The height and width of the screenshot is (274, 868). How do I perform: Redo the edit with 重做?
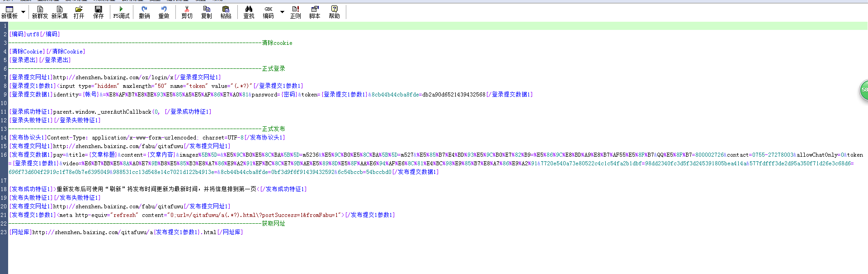(164, 12)
